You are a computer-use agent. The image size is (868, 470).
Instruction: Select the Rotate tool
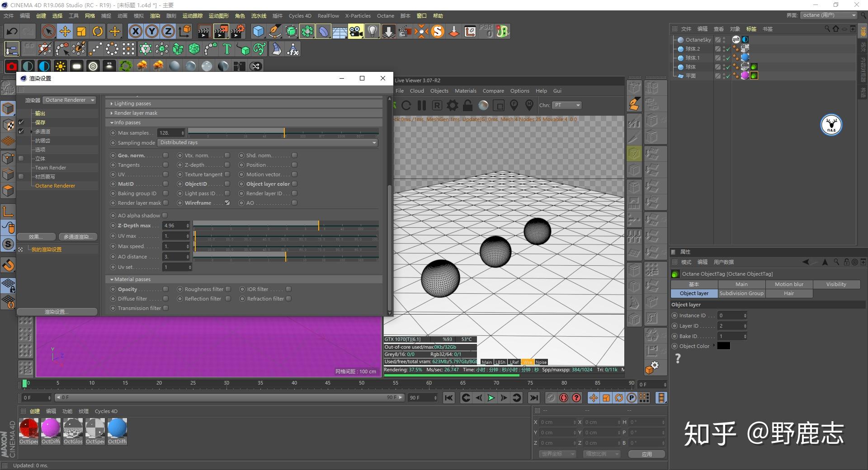click(98, 31)
